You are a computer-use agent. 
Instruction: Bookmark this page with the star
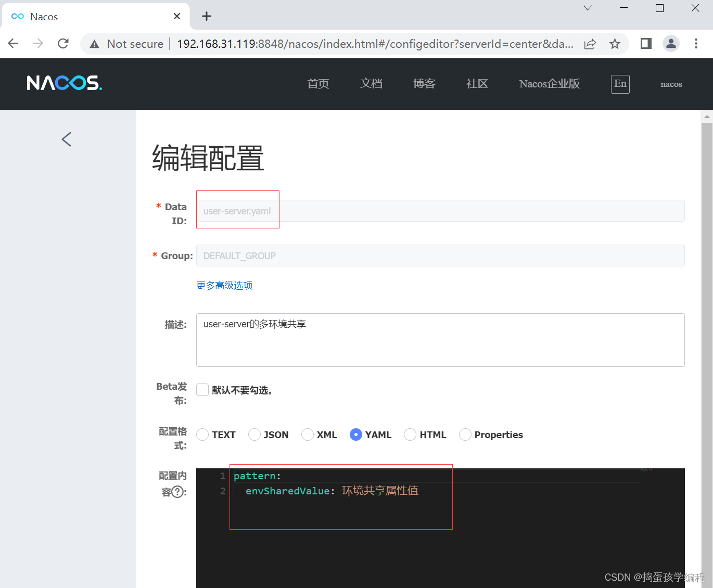pyautogui.click(x=615, y=44)
